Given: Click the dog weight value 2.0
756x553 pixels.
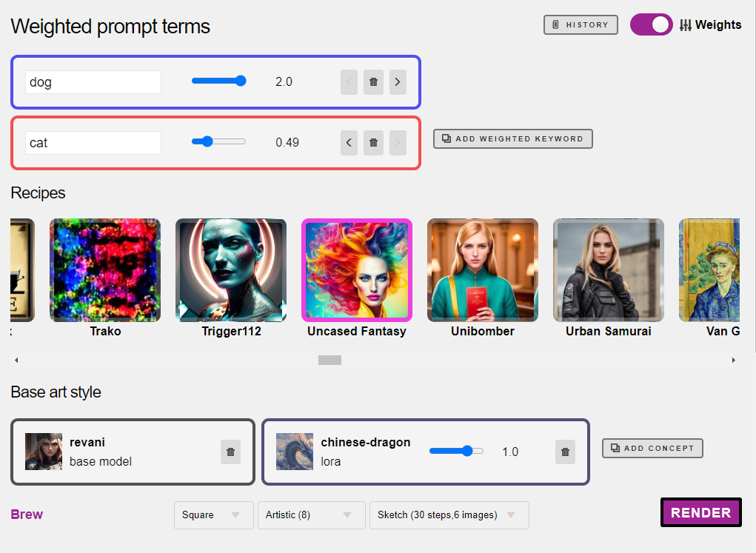Looking at the screenshot, I should click(284, 82).
